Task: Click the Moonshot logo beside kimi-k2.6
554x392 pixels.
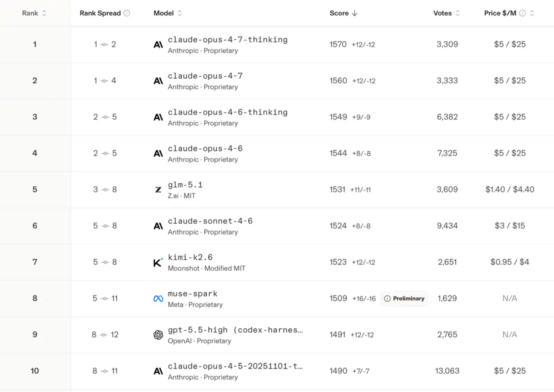Action: [158, 263]
